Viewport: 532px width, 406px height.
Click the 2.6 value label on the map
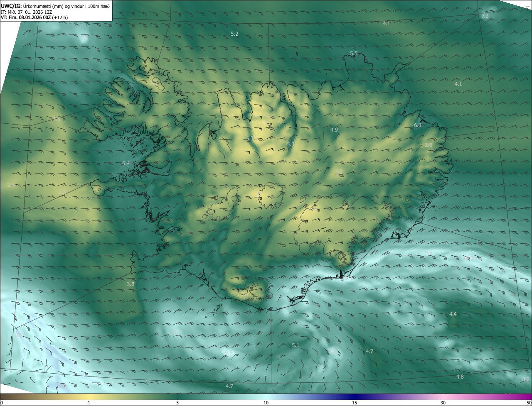(429, 145)
